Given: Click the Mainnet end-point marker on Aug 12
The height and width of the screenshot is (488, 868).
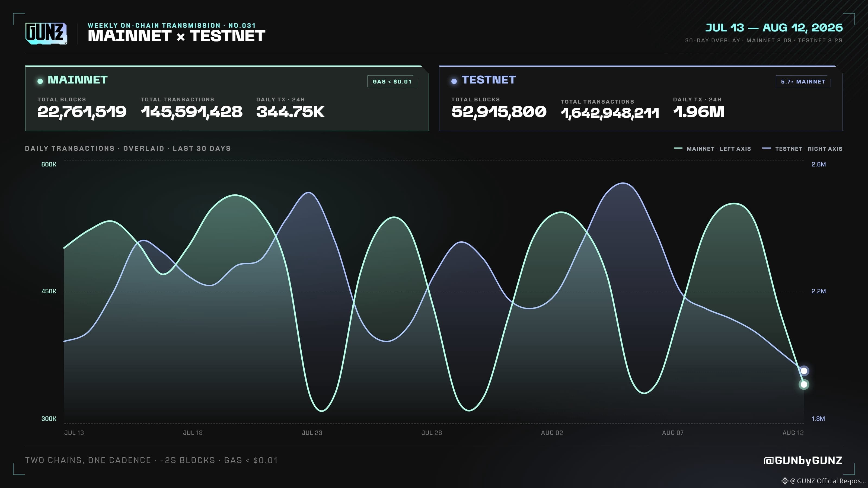Looking at the screenshot, I should coord(804,384).
